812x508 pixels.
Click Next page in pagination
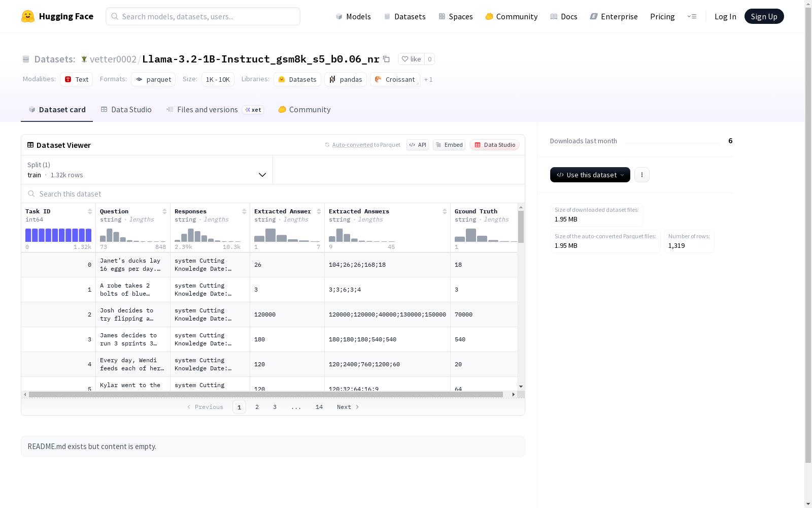348,407
